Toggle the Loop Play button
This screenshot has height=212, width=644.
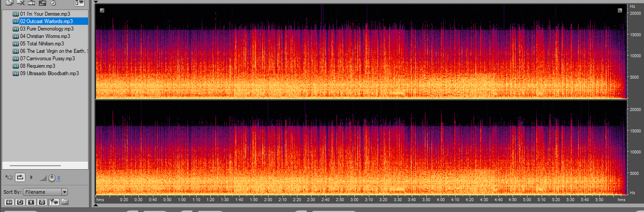pos(20,177)
